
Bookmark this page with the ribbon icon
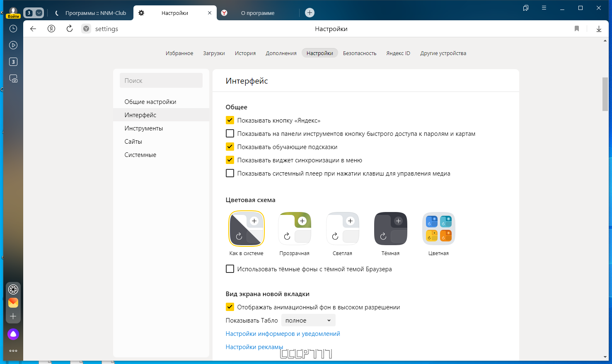pos(577,29)
